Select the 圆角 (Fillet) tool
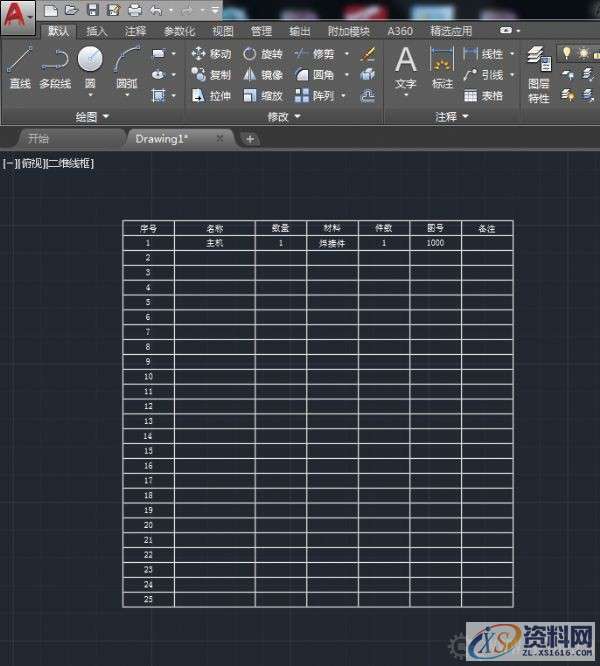Screen dimensions: 600x666 point(315,75)
